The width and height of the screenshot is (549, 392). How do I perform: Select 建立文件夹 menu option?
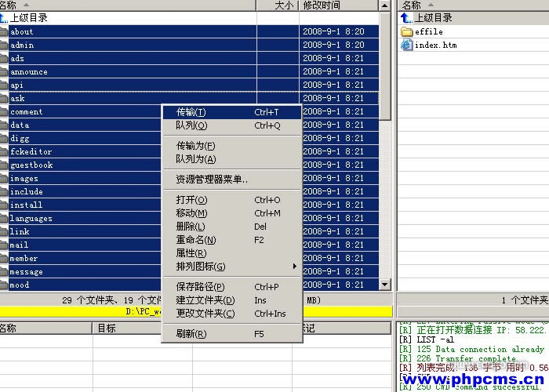205,300
